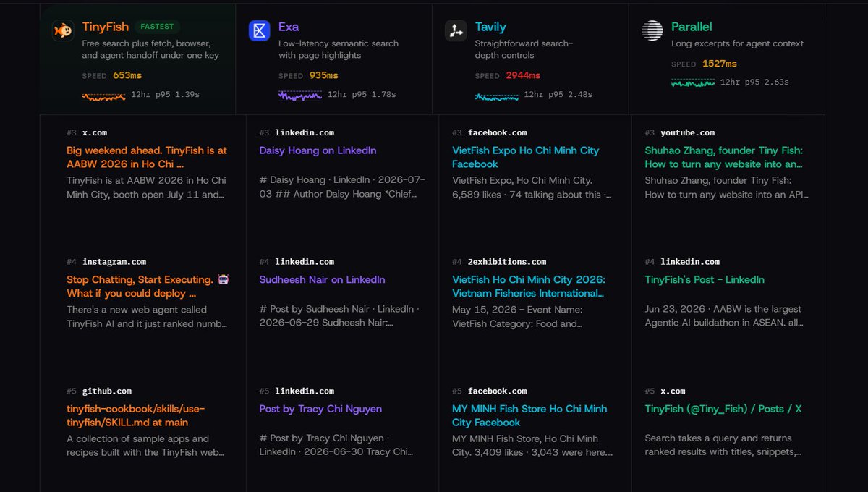The height and width of the screenshot is (492, 868).
Task: Click 'Straightforward search-depth controls' description
Action: click(524, 49)
